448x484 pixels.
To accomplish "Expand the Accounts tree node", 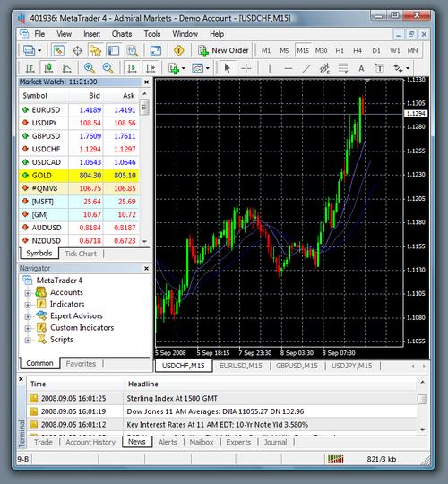I will [x=28, y=292].
